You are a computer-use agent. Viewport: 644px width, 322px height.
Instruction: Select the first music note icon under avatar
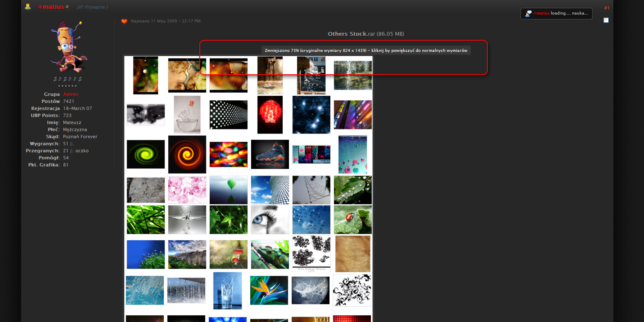[x=56, y=79]
